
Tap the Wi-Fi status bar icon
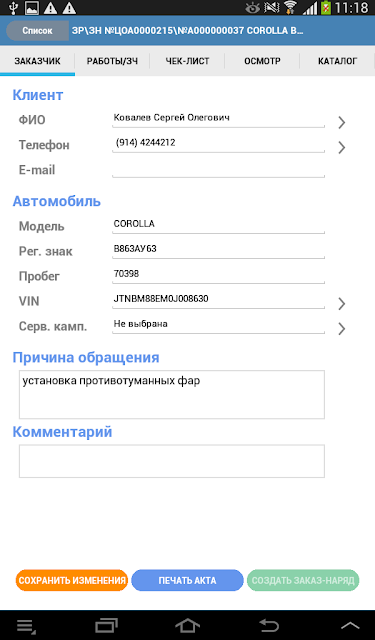coord(290,7)
